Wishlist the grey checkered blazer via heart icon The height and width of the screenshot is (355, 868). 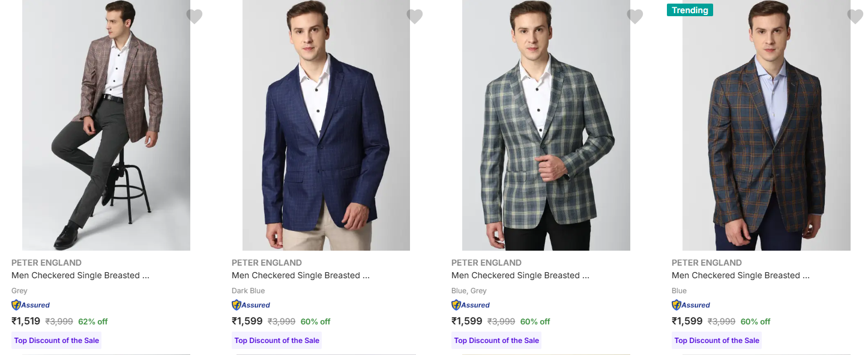pyautogui.click(x=194, y=17)
